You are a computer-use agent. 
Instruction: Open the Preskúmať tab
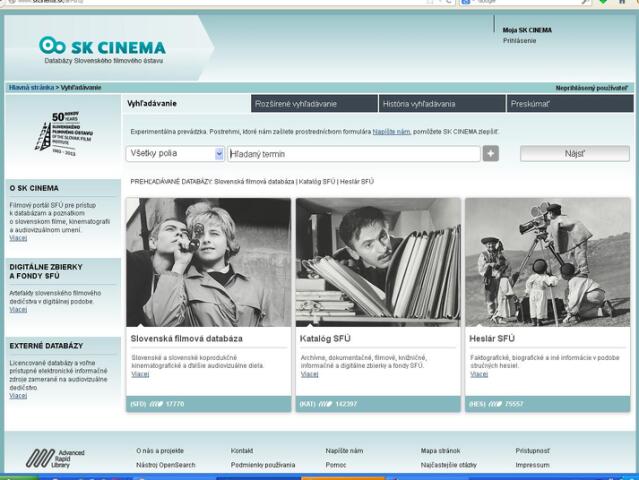[x=570, y=104]
